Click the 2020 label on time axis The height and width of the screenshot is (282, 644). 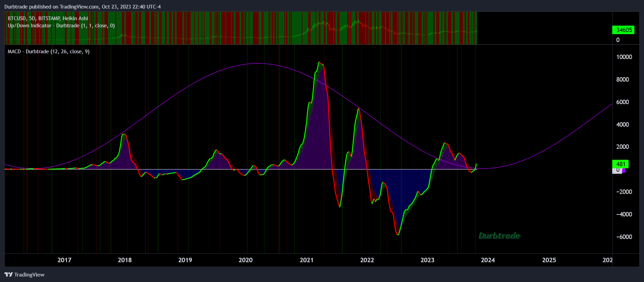click(246, 260)
